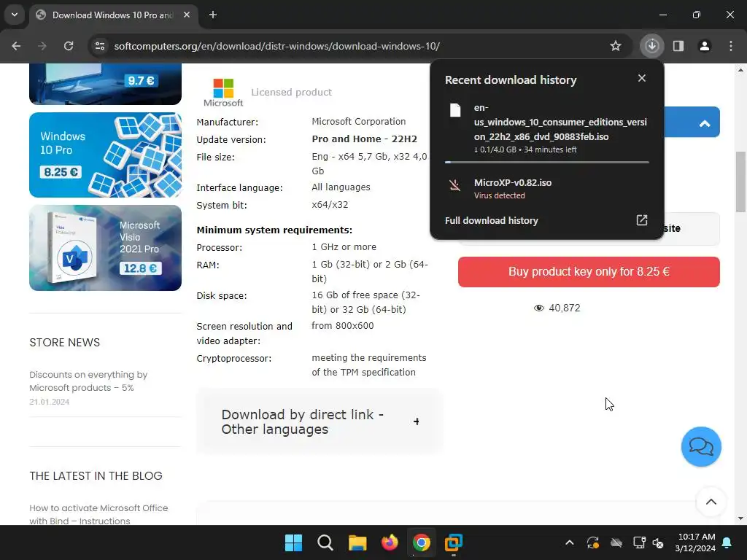Open site information icon in address bar
This screenshot has width=747, height=560.
(x=100, y=46)
